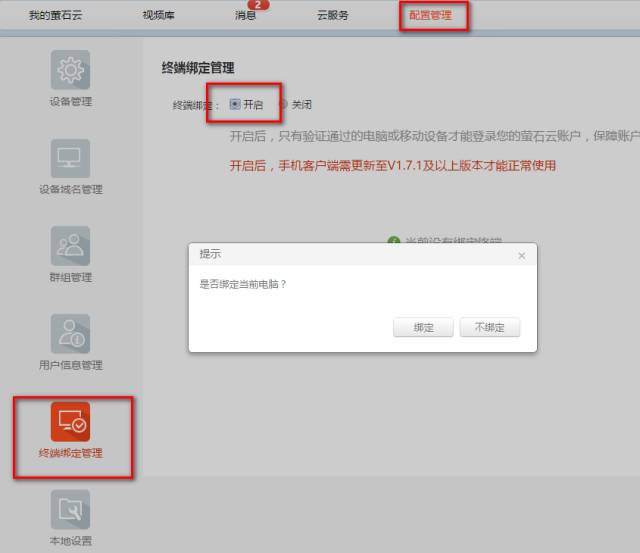Click the 设备域名管理 sidebar text label
640x553 pixels.
pos(70,190)
